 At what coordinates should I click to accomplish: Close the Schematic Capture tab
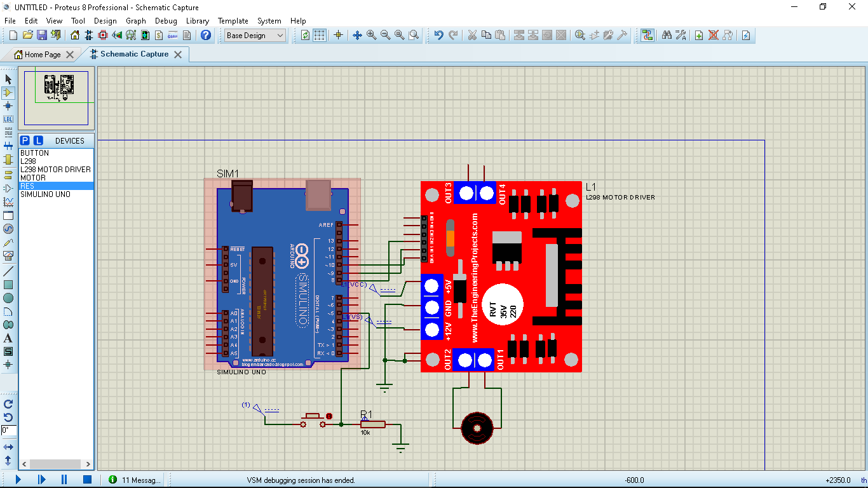pyautogui.click(x=178, y=55)
